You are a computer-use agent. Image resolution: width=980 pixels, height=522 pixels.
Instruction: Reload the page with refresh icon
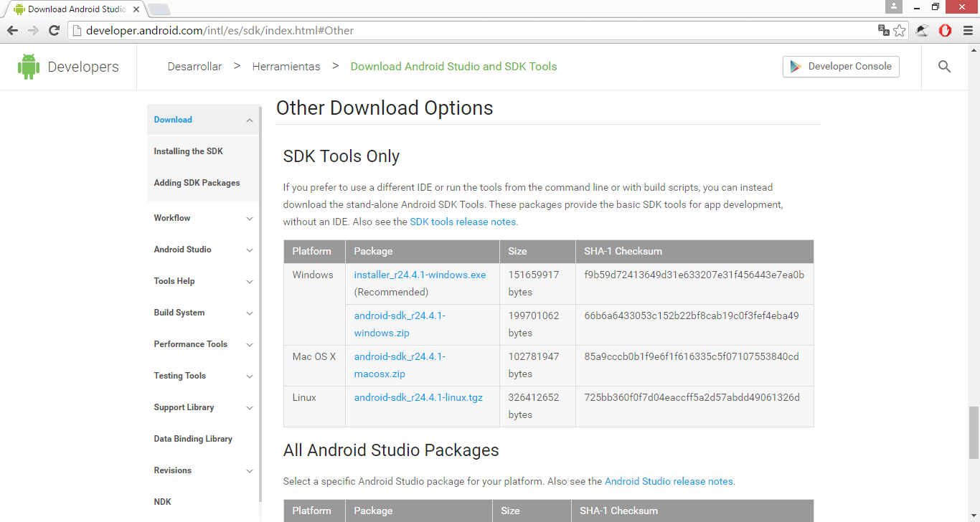point(54,30)
